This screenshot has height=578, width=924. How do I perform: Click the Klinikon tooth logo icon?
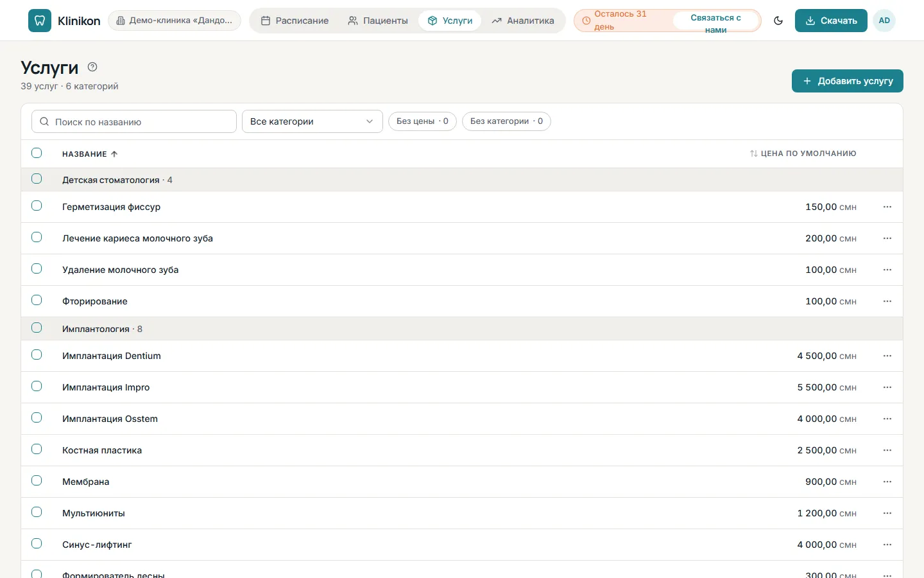click(x=40, y=21)
